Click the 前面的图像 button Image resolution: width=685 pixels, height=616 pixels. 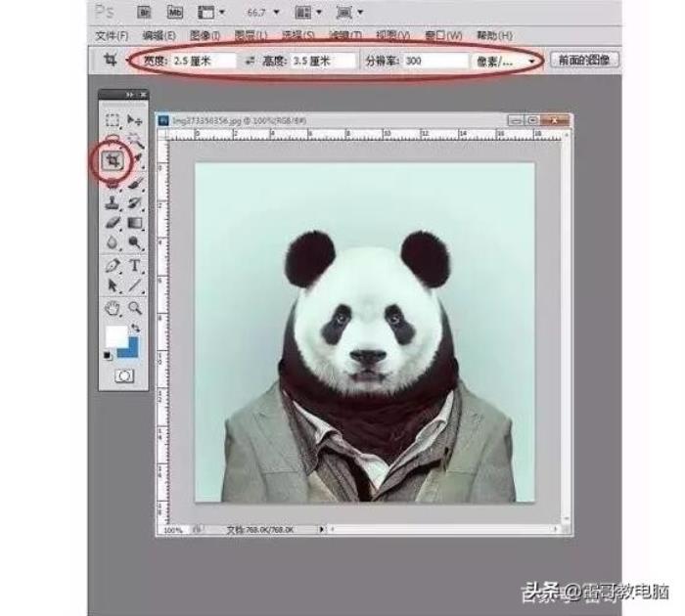[x=584, y=61]
